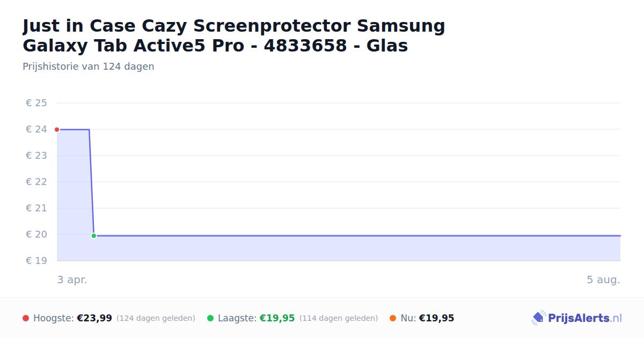Viewport: 644px width, 338px height.
Task: Click the 3 apr. date label
Action: pyautogui.click(x=72, y=280)
